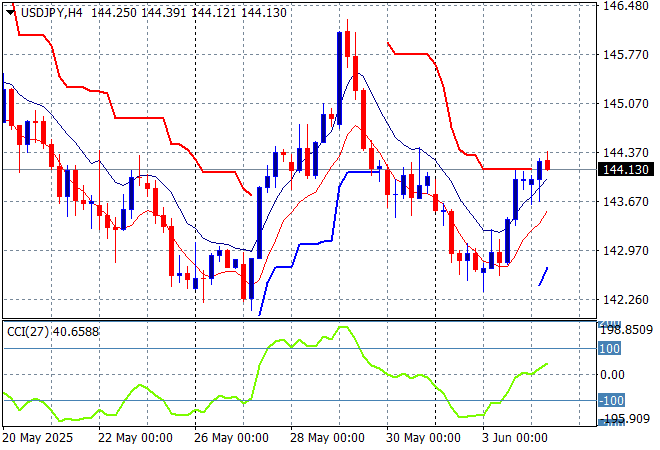Click the 142.260 price axis label

627,300
